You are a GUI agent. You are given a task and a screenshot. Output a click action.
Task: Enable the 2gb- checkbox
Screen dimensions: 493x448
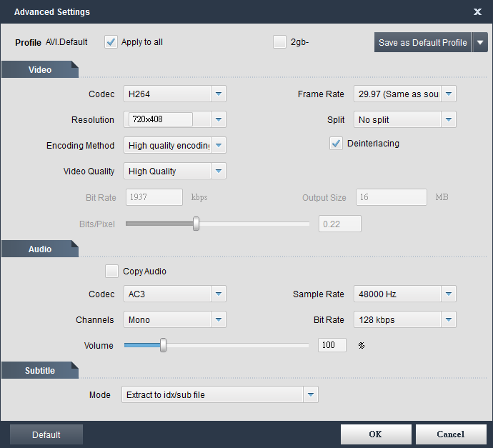coord(279,42)
